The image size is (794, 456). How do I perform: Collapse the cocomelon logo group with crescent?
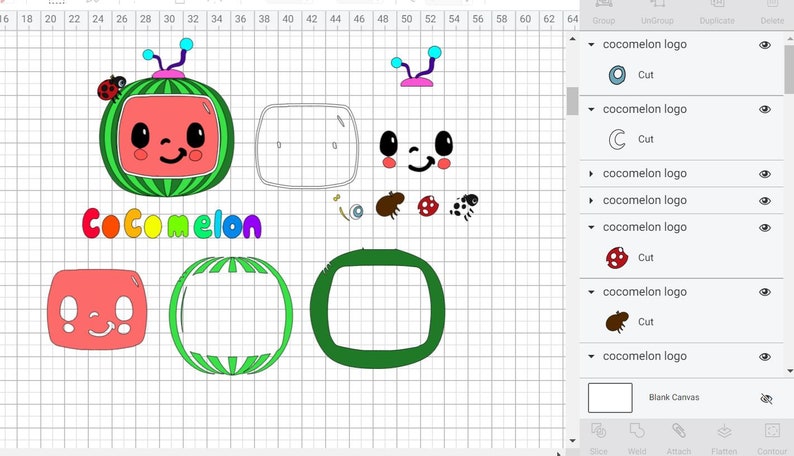591,109
